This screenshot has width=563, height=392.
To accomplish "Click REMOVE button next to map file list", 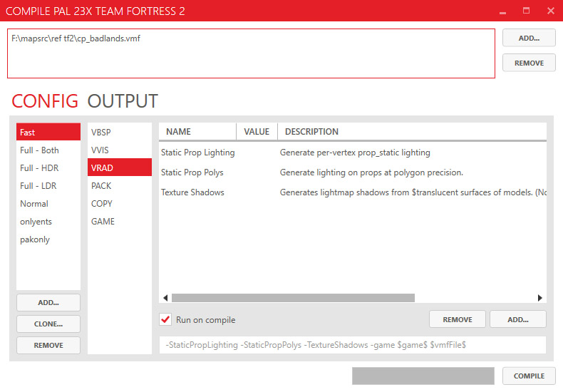I will click(529, 63).
